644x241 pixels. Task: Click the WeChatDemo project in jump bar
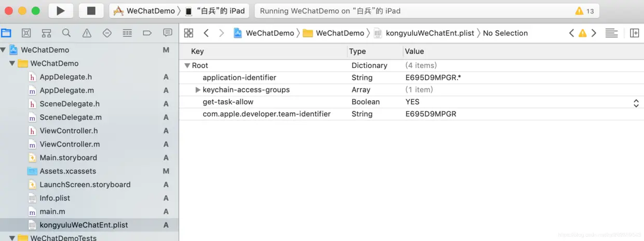264,33
